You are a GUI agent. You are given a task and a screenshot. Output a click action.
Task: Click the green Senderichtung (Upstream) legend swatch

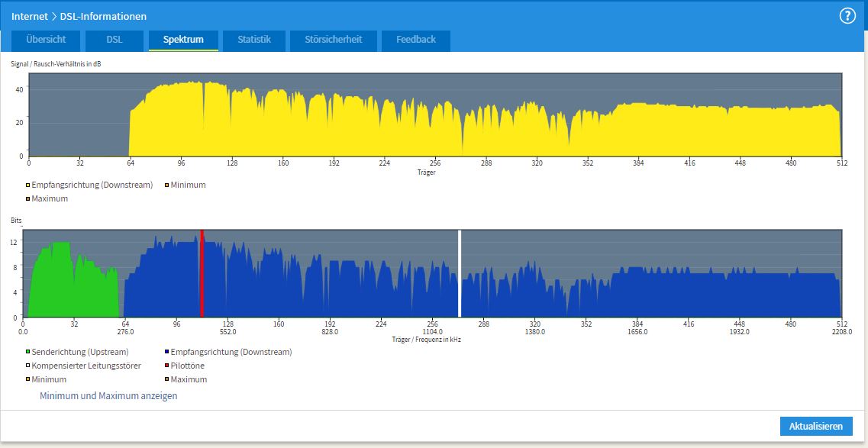(27, 353)
